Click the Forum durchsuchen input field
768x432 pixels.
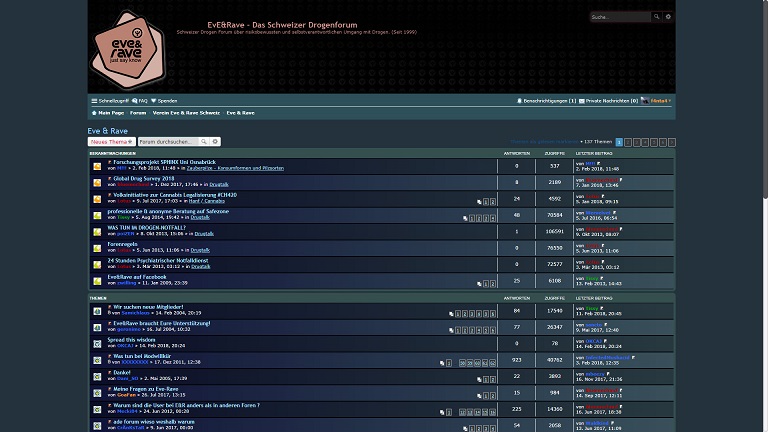coord(168,142)
